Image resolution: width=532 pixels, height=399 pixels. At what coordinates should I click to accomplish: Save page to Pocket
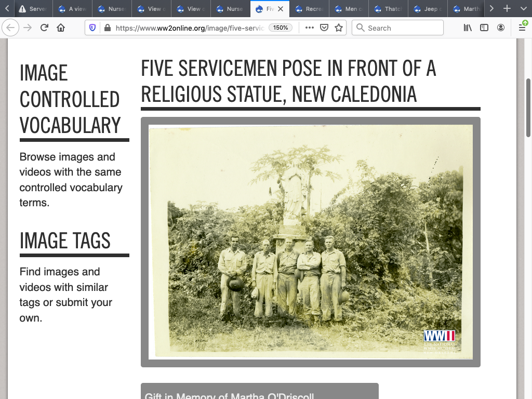coord(324,28)
